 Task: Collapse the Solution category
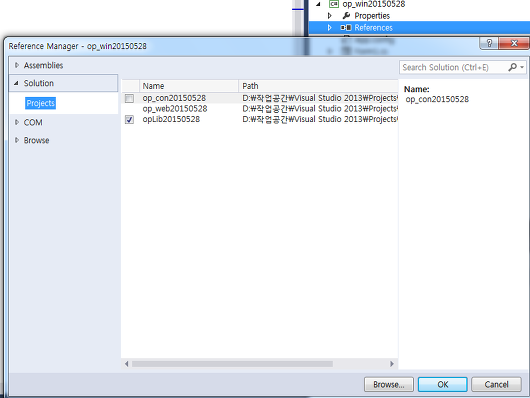(16, 83)
